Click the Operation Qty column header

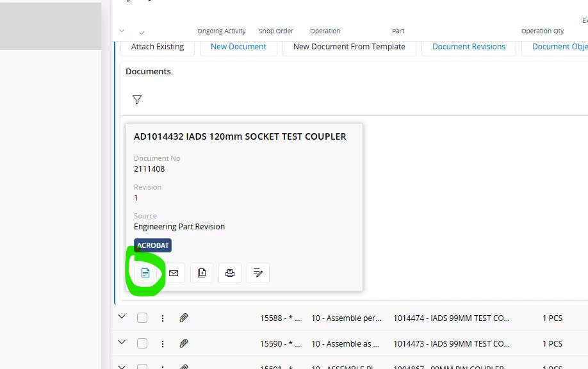[x=543, y=31]
